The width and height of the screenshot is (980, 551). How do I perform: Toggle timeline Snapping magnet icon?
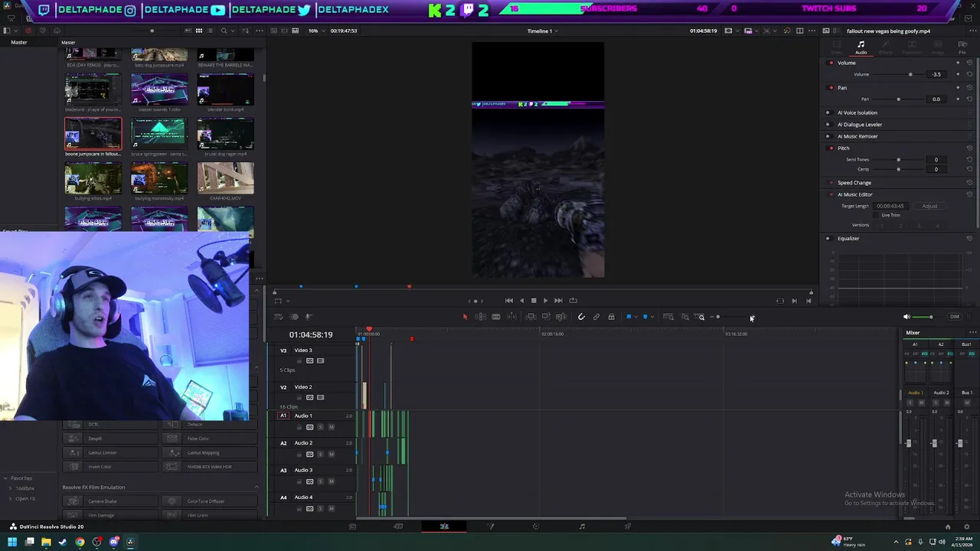coord(581,317)
